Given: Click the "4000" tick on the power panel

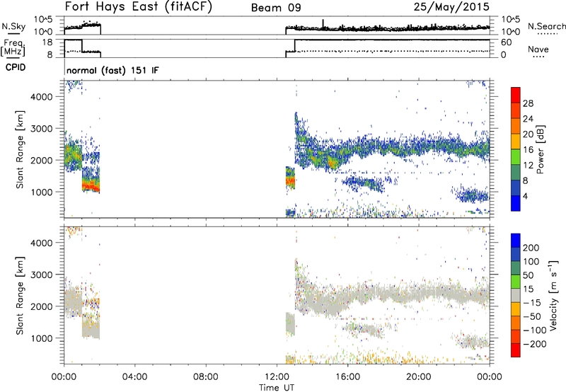Looking at the screenshot, I should (42, 97).
